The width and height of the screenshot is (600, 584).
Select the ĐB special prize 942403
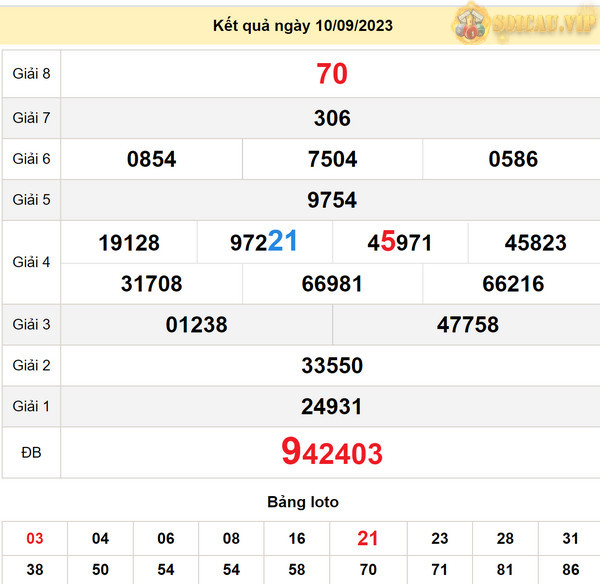331,454
